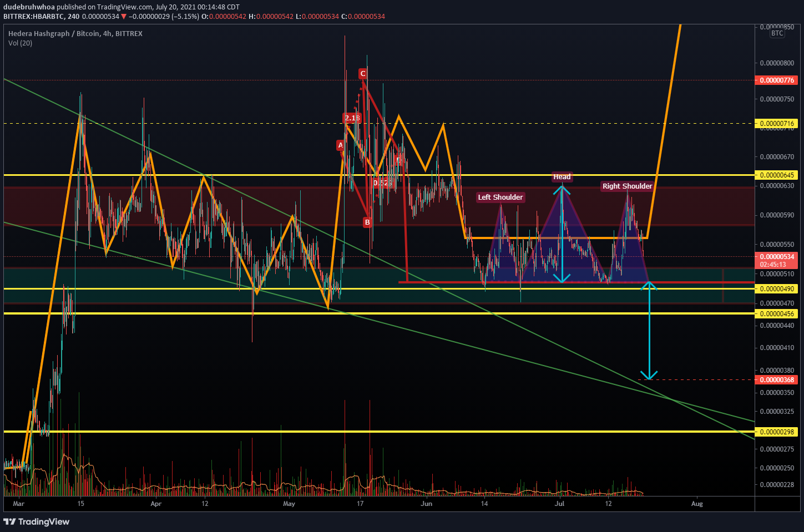Click the yellow 0.00000456 price label

777,314
